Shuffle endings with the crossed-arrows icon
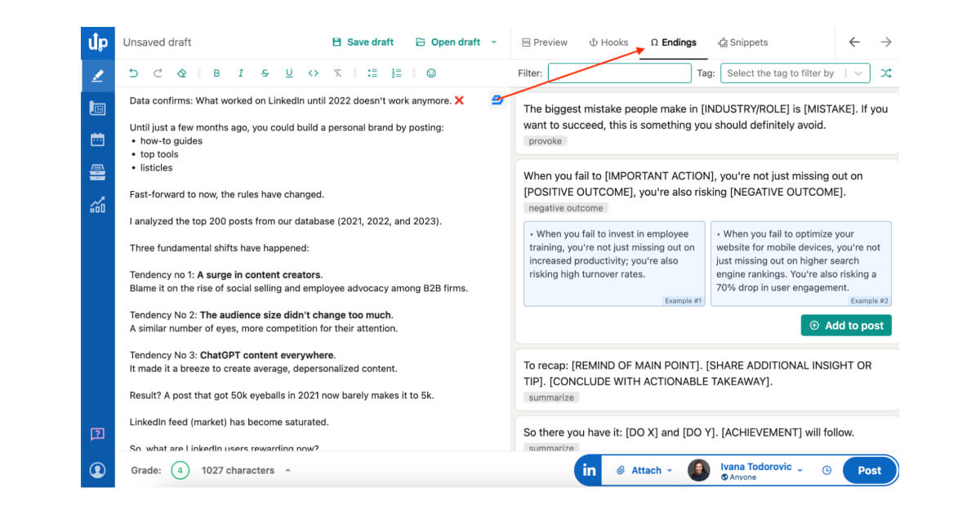This screenshot has width=980, height=514. 886,73
